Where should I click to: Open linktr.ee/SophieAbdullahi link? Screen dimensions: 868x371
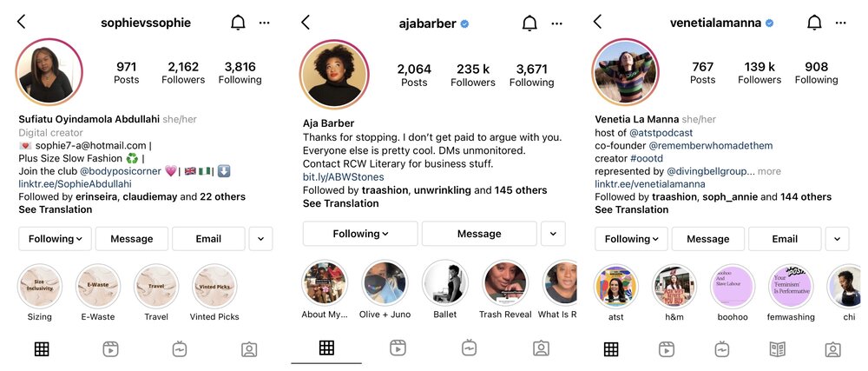pyautogui.click(x=76, y=184)
